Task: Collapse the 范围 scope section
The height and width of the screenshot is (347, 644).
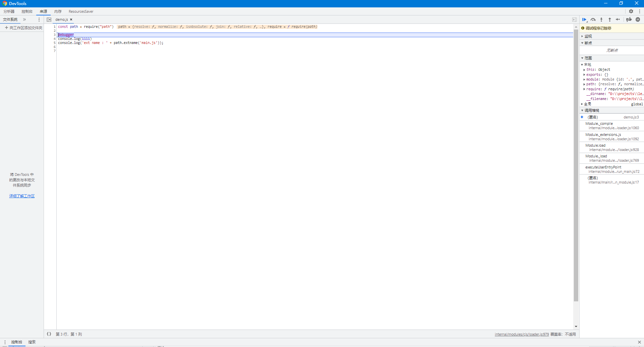Action: pos(611,58)
